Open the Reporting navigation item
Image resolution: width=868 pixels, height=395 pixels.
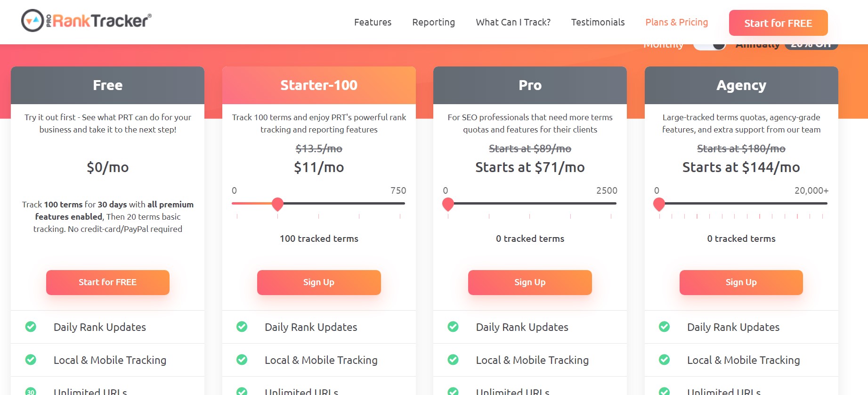point(433,22)
